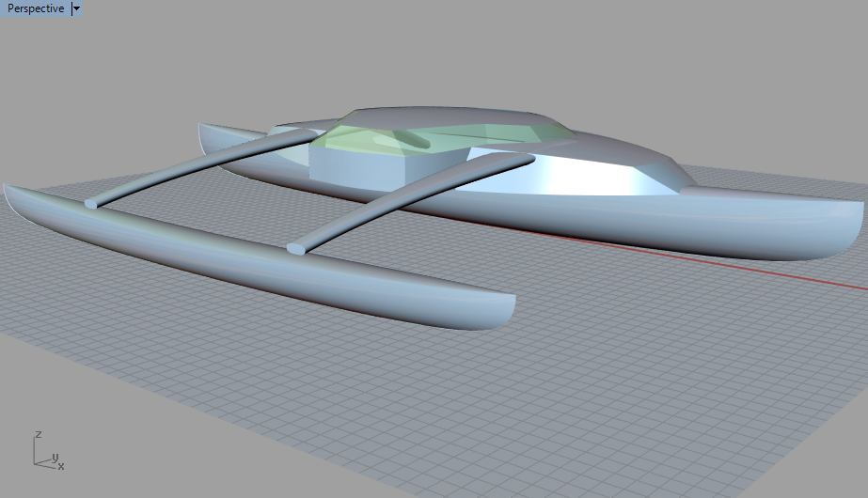Click the z axis label on axis icon
This screenshot has width=868, height=498.
point(37,435)
